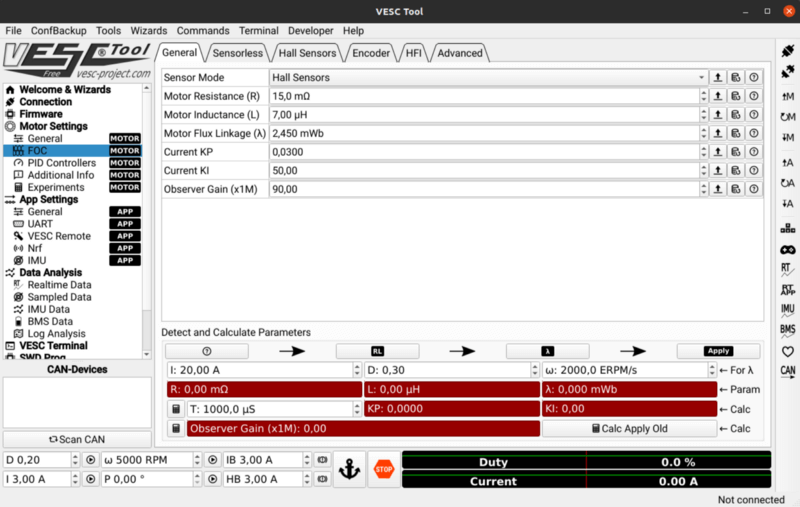Click write app configuration icon (↓A)
This screenshot has height=507, width=800.
pyautogui.click(x=787, y=204)
